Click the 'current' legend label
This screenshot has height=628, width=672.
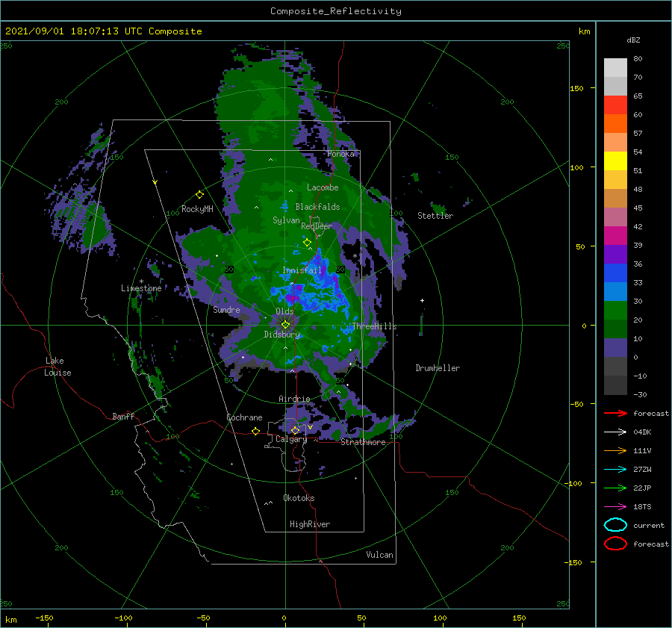pos(649,525)
